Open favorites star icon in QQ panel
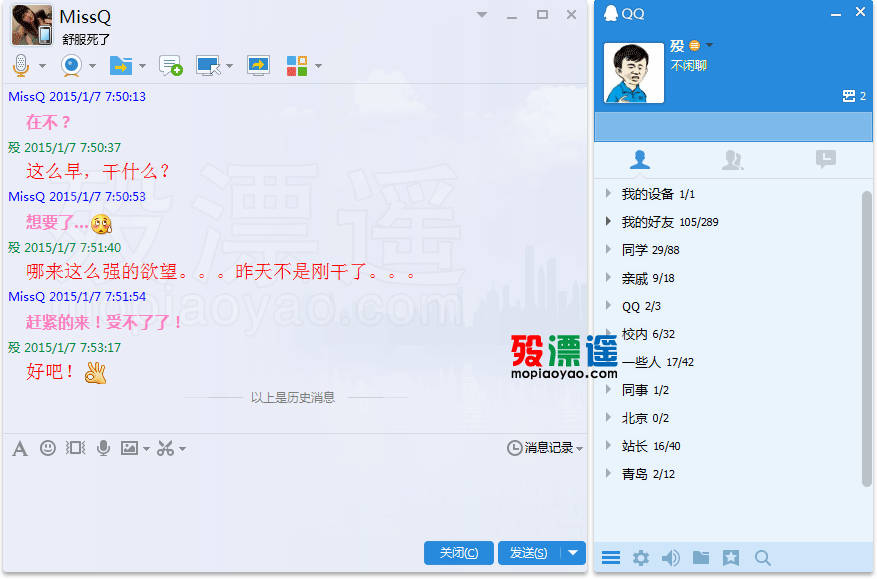The width and height of the screenshot is (877, 579). point(731,557)
